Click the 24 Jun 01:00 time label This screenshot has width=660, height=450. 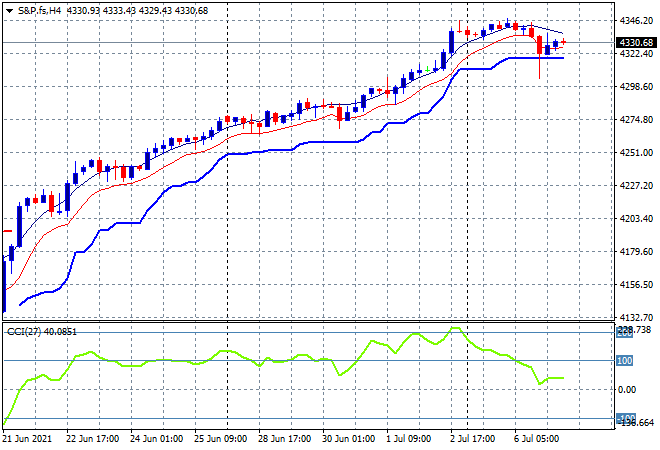point(157,439)
